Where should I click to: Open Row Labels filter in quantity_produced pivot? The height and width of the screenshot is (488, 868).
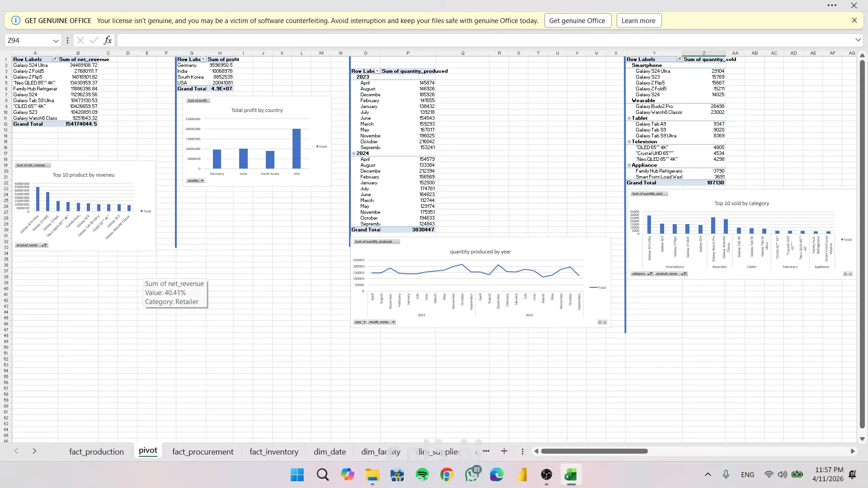(x=377, y=71)
